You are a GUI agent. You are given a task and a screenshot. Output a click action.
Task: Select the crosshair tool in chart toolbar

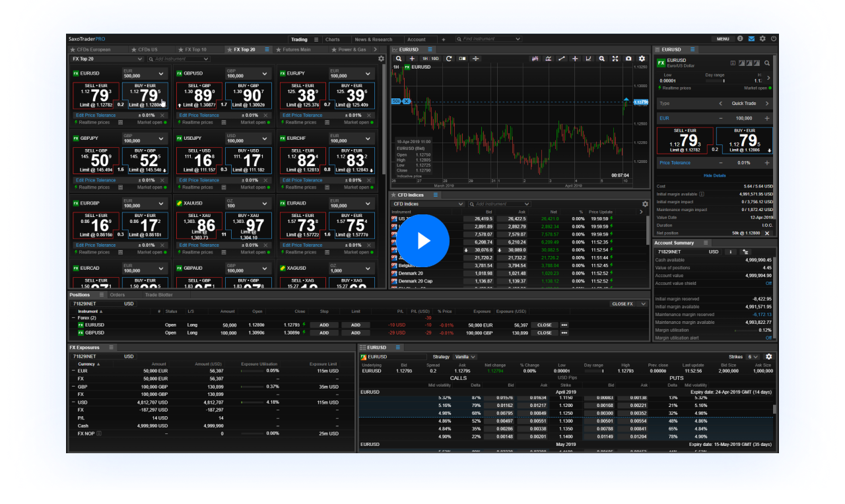[575, 59]
